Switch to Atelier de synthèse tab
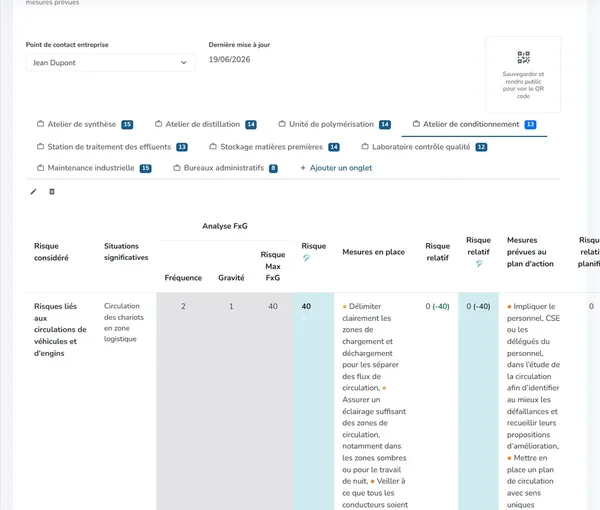The width and height of the screenshot is (600, 510). [x=85, y=124]
